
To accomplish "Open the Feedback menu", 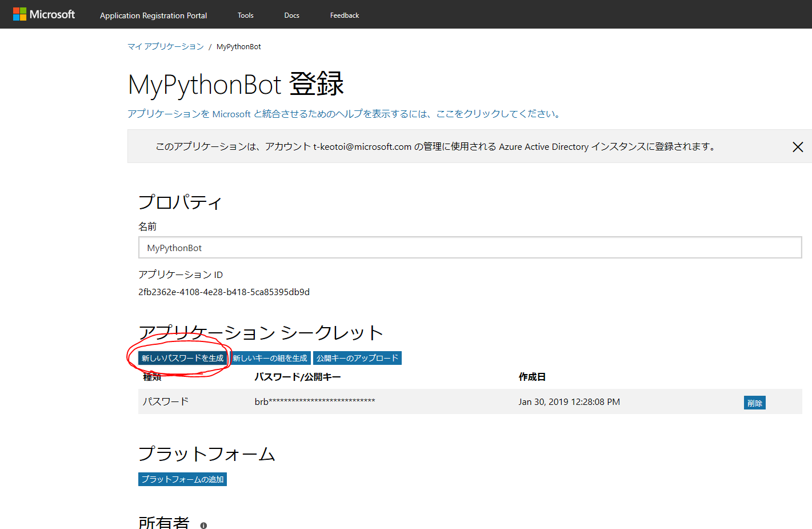I will 344,15.
